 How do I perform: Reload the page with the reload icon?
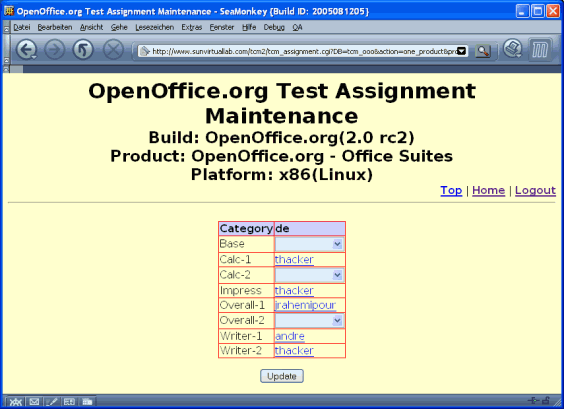click(x=83, y=50)
